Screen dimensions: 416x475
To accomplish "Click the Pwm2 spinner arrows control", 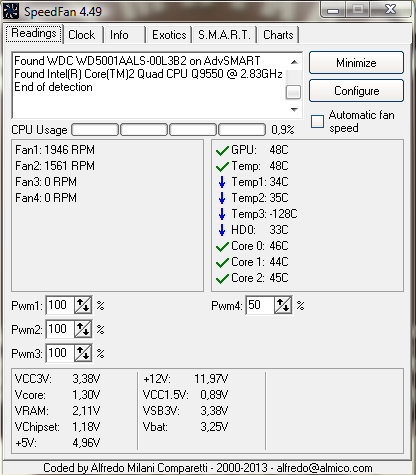I will point(83,329).
